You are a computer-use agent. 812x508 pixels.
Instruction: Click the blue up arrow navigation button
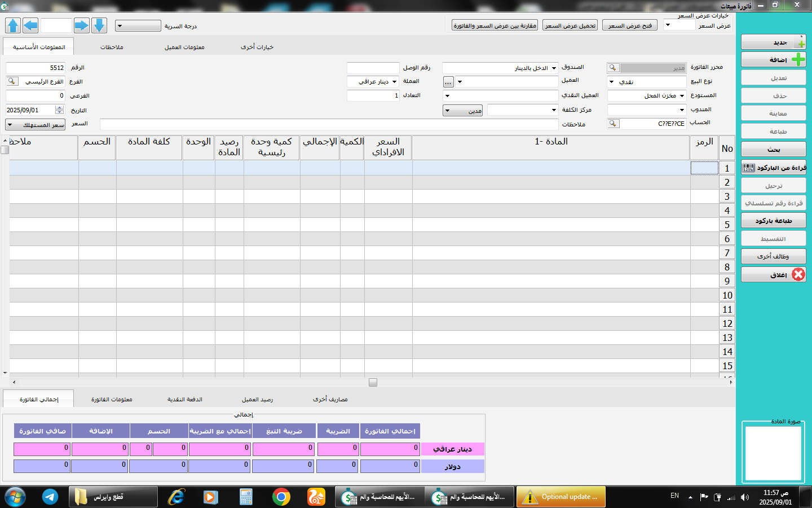[x=13, y=25]
